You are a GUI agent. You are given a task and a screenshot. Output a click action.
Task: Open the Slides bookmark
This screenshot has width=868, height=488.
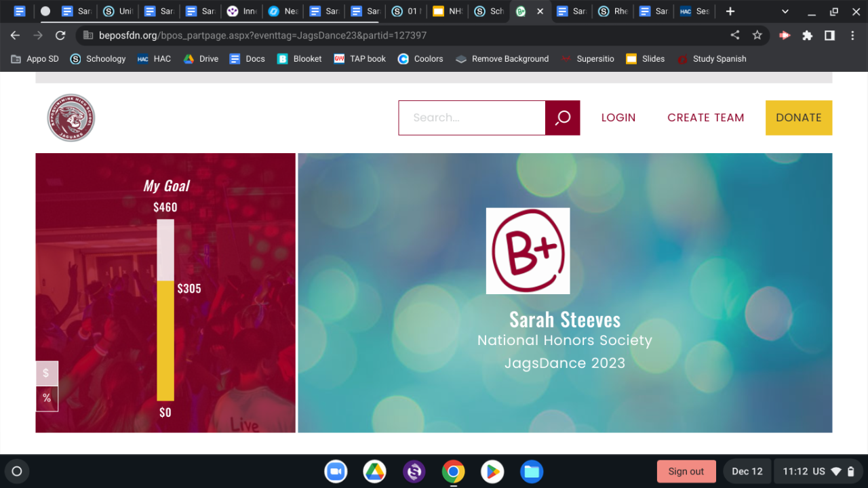[x=646, y=59]
